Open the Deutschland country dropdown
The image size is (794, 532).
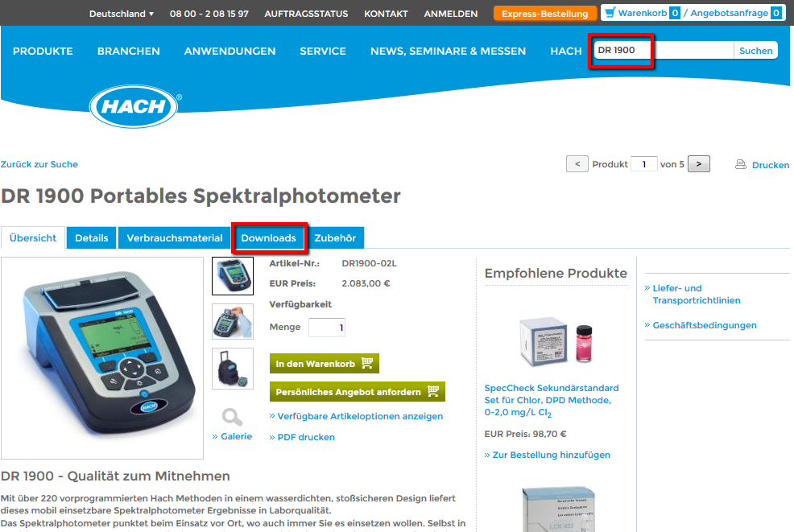[x=122, y=14]
